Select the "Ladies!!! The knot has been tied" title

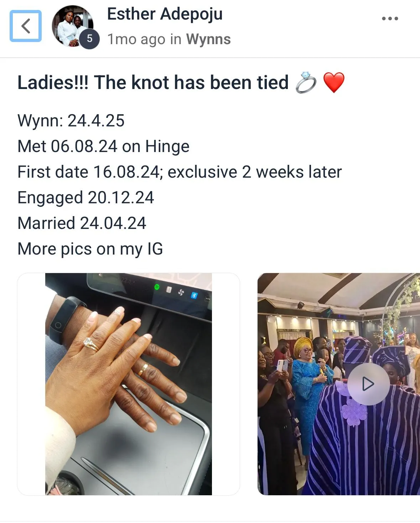pyautogui.click(x=153, y=83)
